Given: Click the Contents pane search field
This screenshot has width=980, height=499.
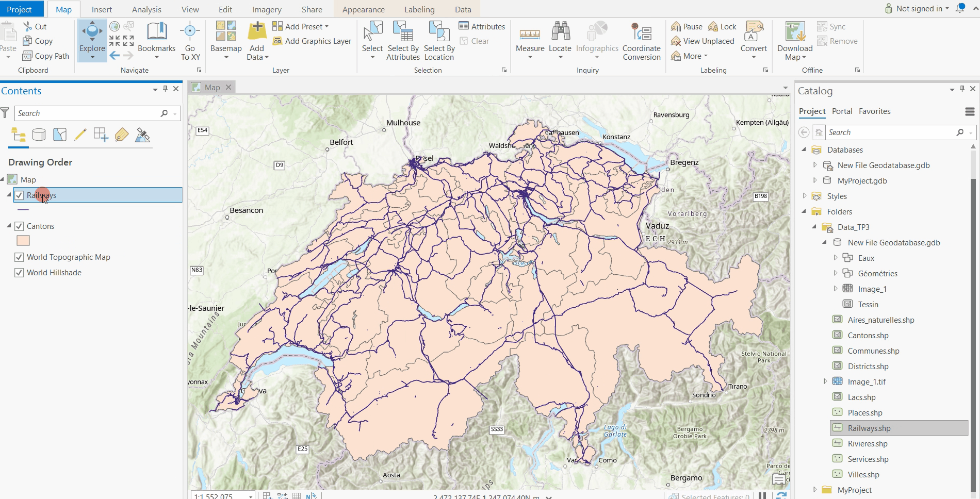Looking at the screenshot, I should click(x=88, y=113).
